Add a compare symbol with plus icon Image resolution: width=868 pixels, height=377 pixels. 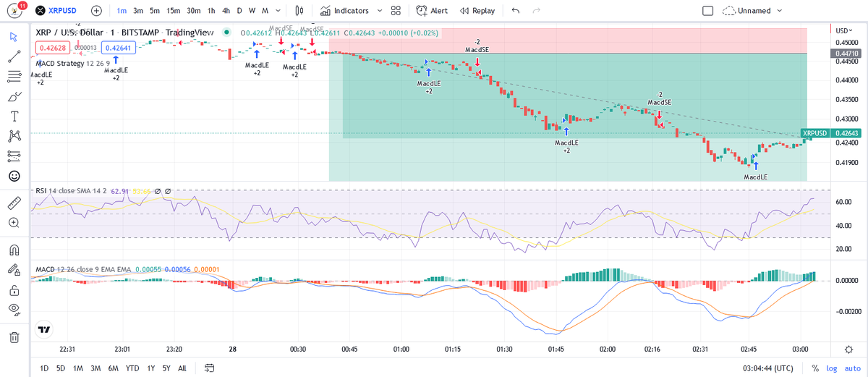point(97,11)
